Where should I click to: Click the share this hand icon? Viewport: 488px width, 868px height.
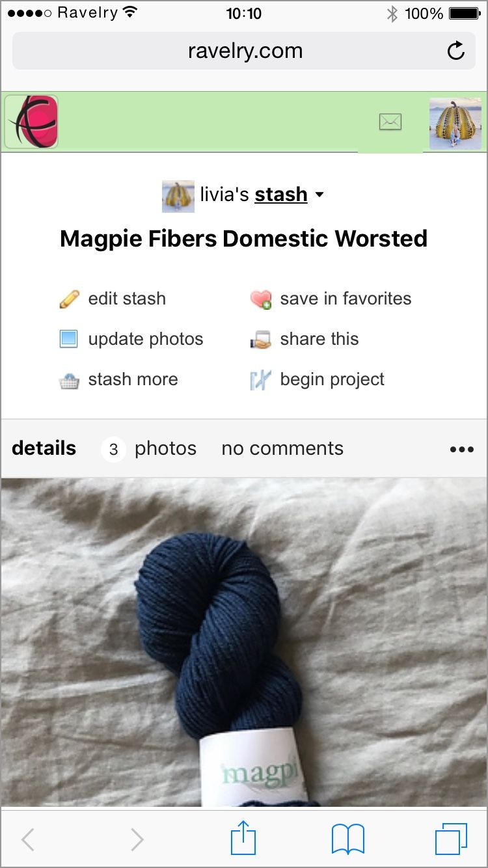[x=260, y=340]
